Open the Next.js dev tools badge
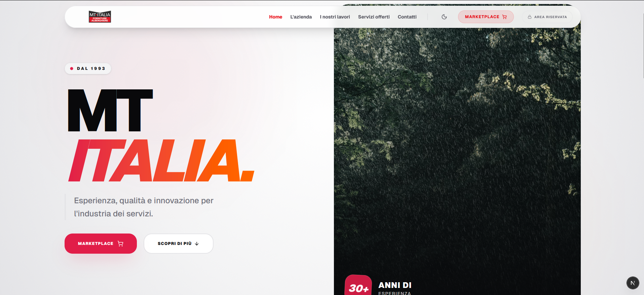The height and width of the screenshot is (295, 644). (x=633, y=283)
